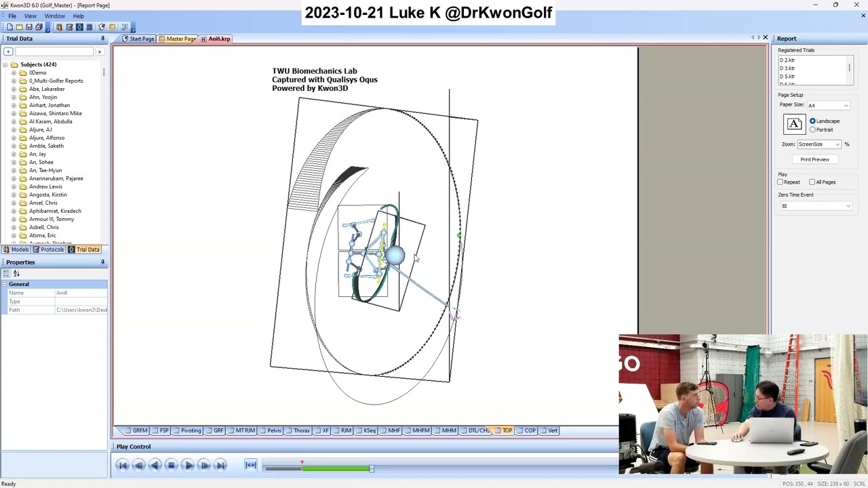The height and width of the screenshot is (488, 868).
Task: Jump to last frame
Action: click(220, 465)
